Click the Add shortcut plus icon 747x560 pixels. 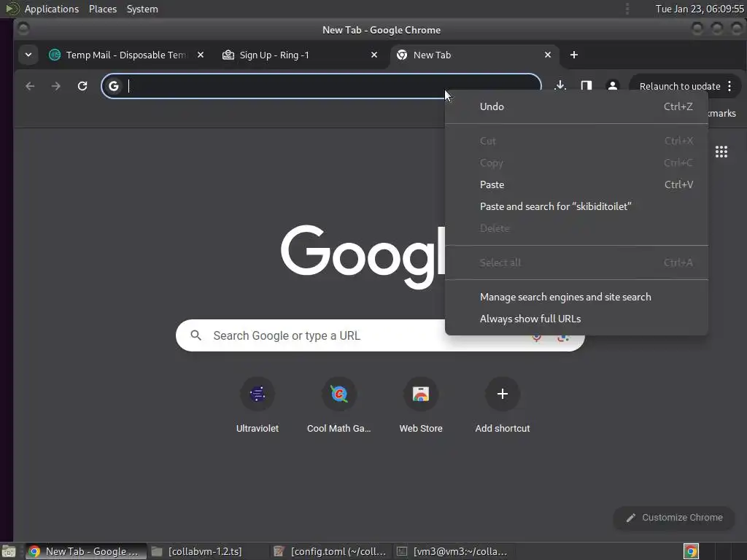[x=502, y=394]
